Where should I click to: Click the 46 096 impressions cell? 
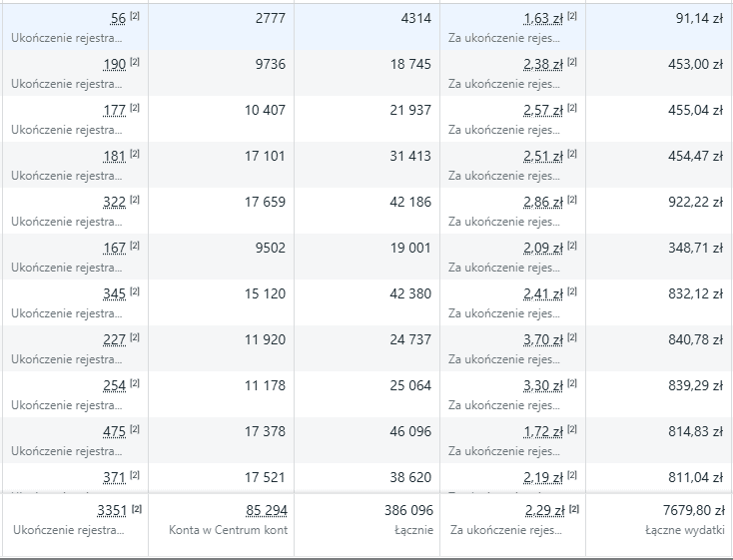(411, 432)
